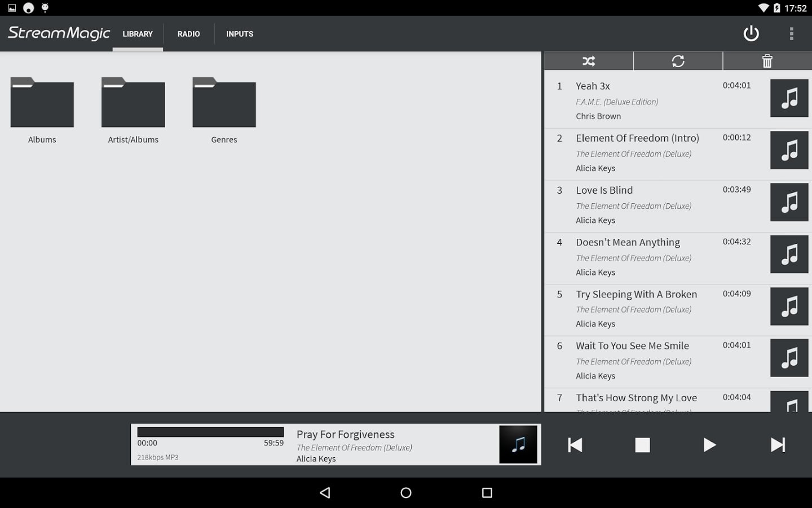
Task: Click Pray For Forgiveness now playing title
Action: 346,435
